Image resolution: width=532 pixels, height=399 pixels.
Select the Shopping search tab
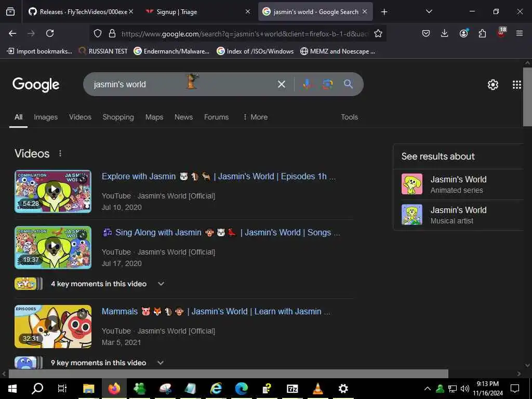click(x=118, y=117)
